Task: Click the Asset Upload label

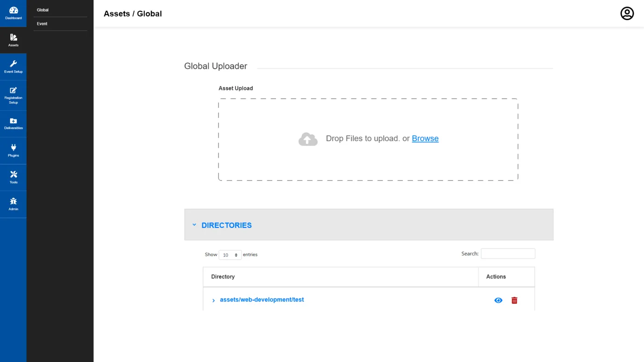Action: (236, 88)
